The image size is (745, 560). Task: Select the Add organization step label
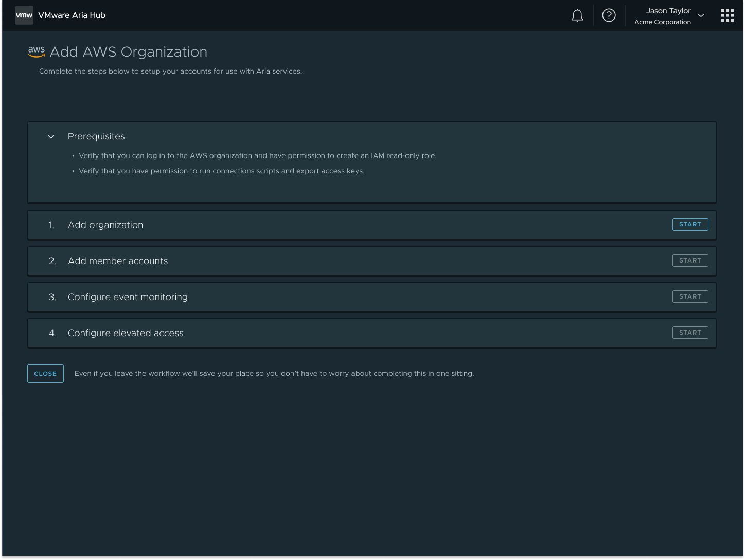point(105,225)
